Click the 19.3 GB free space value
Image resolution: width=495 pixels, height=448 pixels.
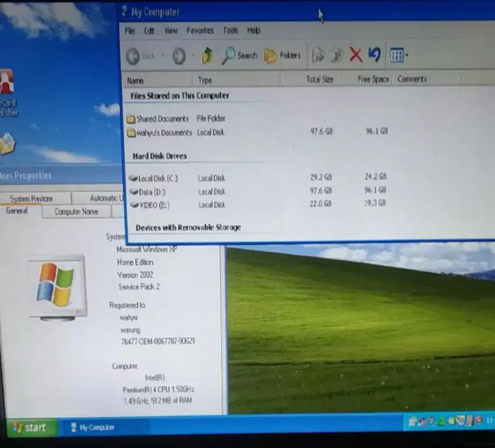tap(374, 203)
